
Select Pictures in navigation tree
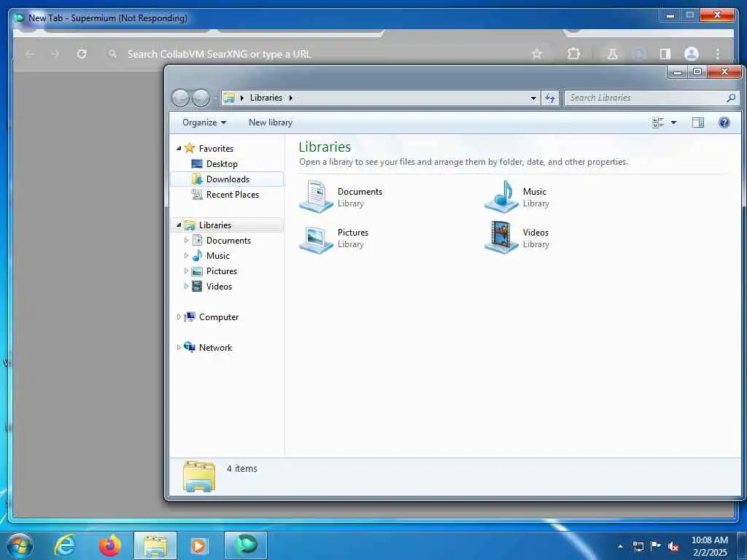pyautogui.click(x=221, y=271)
